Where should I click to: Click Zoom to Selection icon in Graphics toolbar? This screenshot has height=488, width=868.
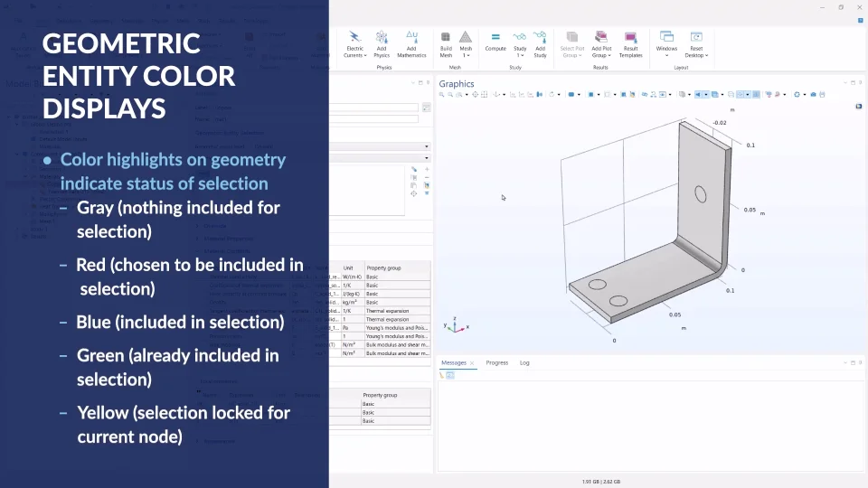pyautogui.click(x=484, y=95)
